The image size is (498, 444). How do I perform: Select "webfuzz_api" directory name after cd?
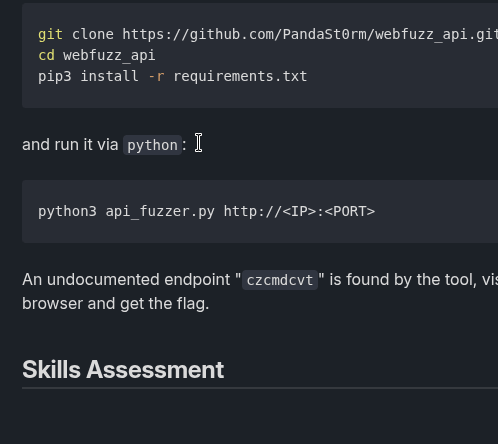point(109,56)
